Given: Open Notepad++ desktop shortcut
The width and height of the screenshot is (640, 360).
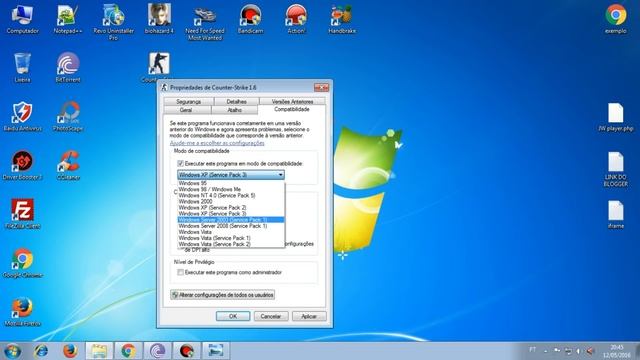Looking at the screenshot, I should click(x=68, y=19).
